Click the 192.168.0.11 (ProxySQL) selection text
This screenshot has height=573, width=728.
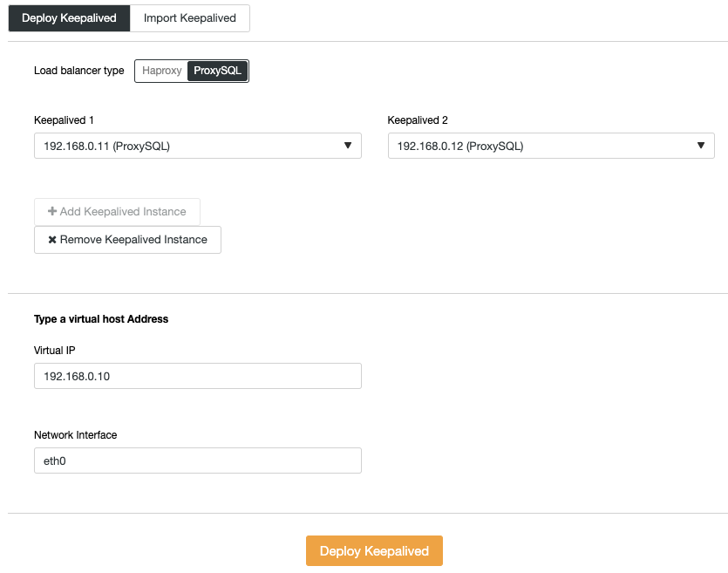coord(106,147)
